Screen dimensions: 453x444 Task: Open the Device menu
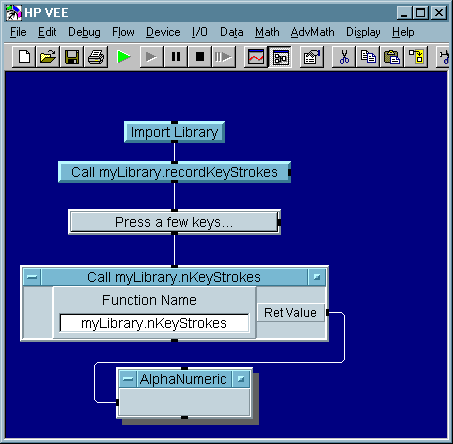pyautogui.click(x=163, y=32)
